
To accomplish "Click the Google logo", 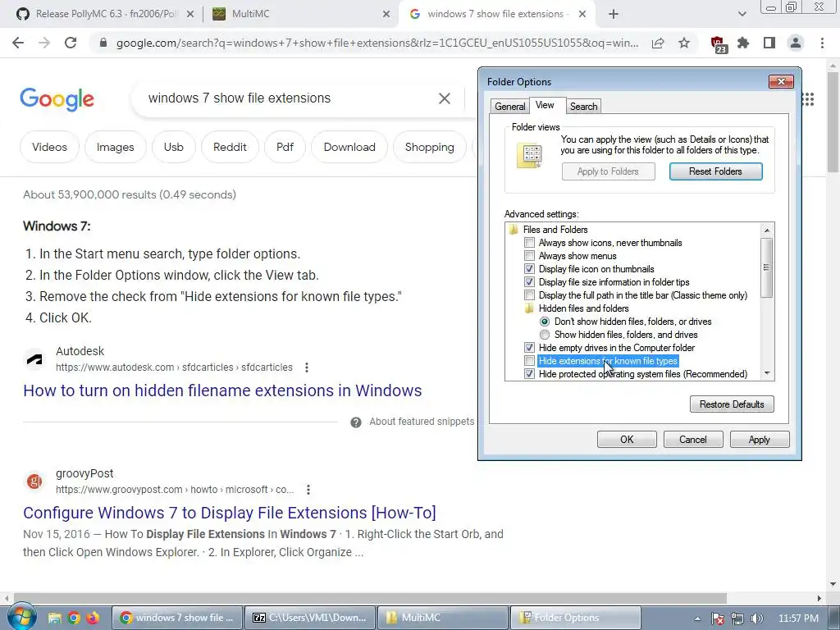I will [x=57, y=99].
